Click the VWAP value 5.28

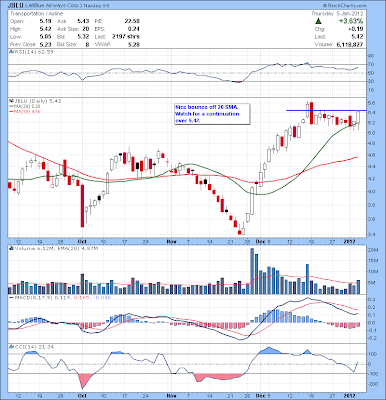click(133, 44)
